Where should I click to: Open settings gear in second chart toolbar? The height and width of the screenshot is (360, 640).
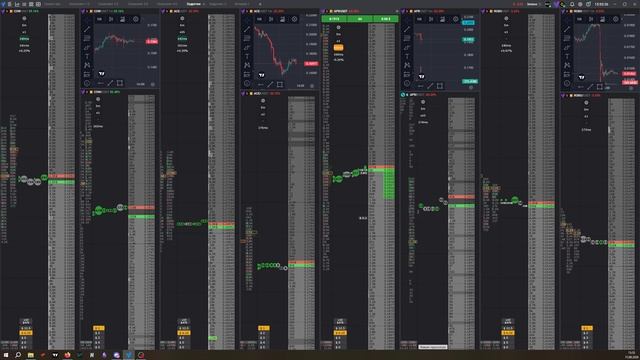tap(294, 19)
